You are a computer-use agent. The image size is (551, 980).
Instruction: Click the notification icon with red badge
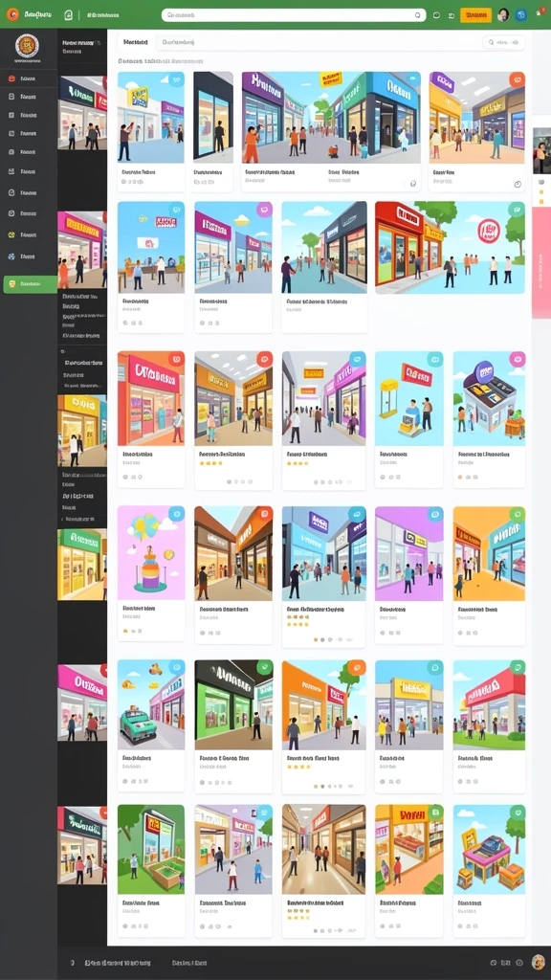tap(540, 11)
